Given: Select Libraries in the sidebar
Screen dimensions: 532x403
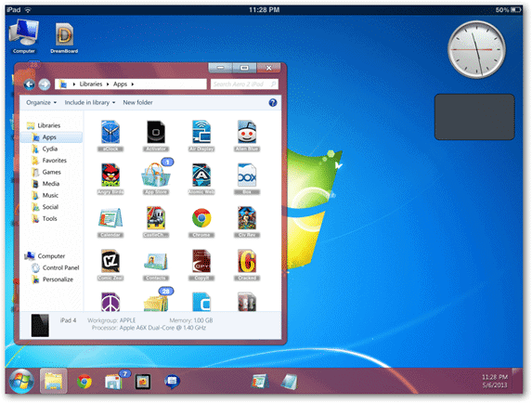Looking at the screenshot, I should tap(44, 125).
